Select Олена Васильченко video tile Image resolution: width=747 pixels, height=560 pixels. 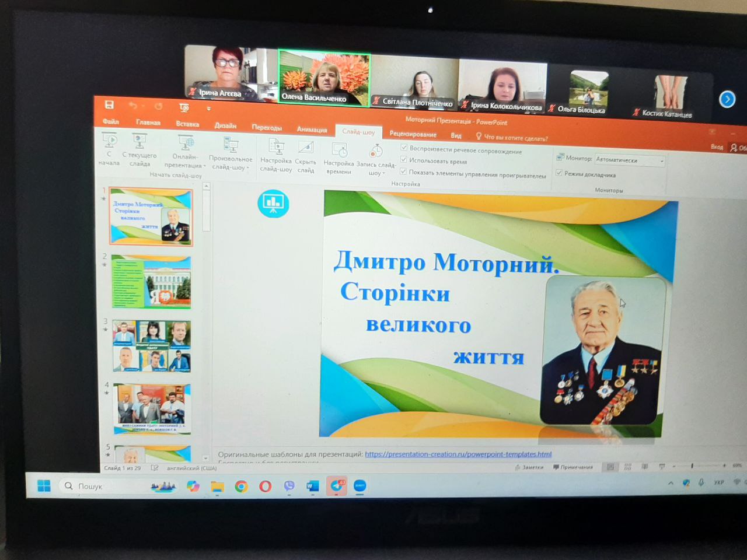324,79
